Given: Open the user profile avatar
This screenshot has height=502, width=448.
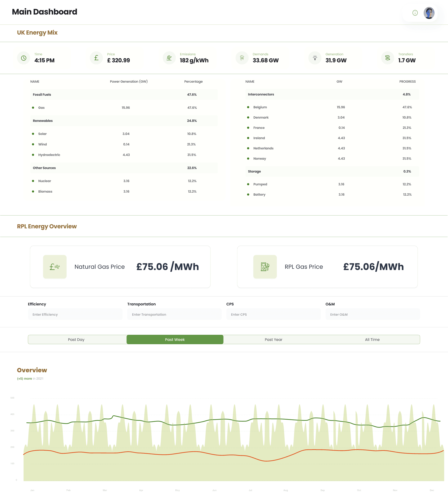Looking at the screenshot, I should (x=429, y=13).
